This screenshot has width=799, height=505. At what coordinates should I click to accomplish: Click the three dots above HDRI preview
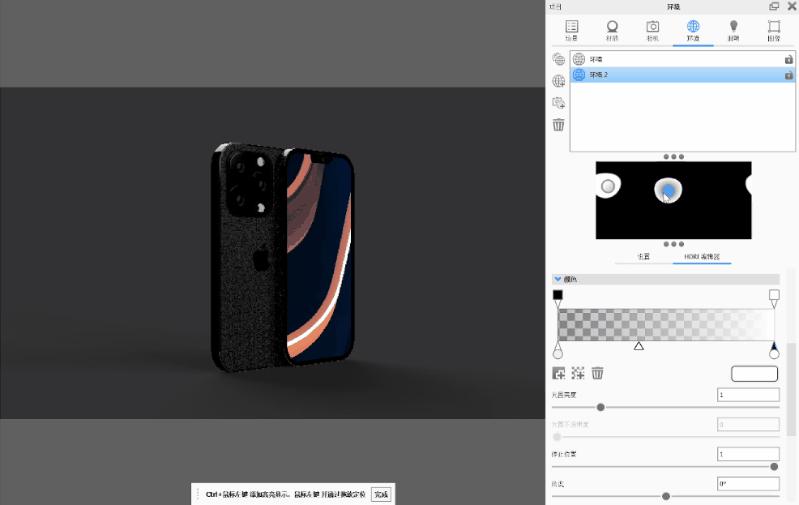[x=673, y=156]
